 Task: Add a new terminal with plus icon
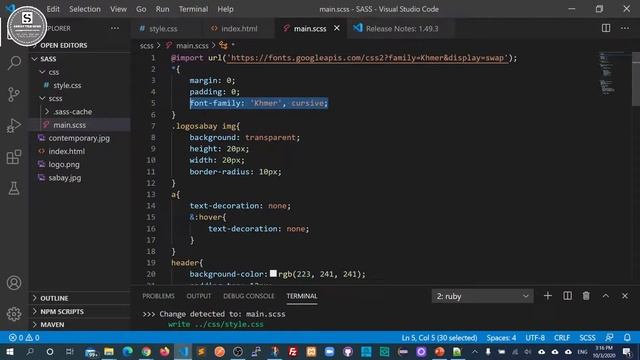pyautogui.click(x=548, y=296)
